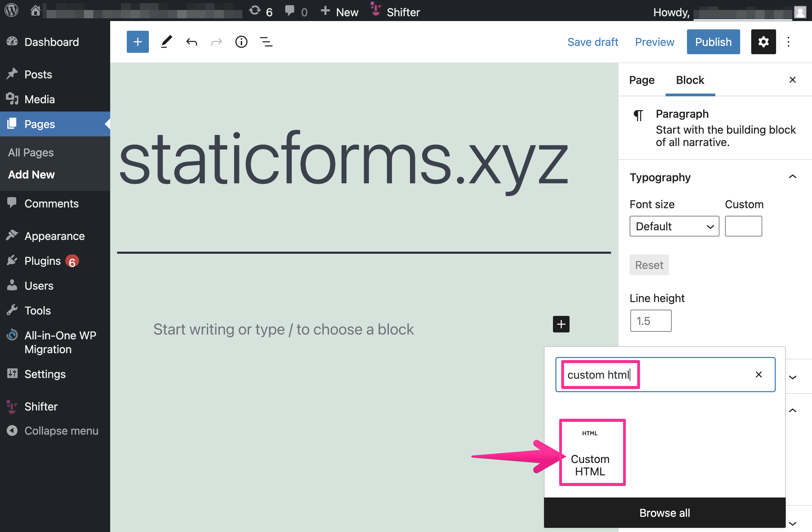The height and width of the screenshot is (532, 812).
Task: Open the New content menu
Action: (x=340, y=11)
